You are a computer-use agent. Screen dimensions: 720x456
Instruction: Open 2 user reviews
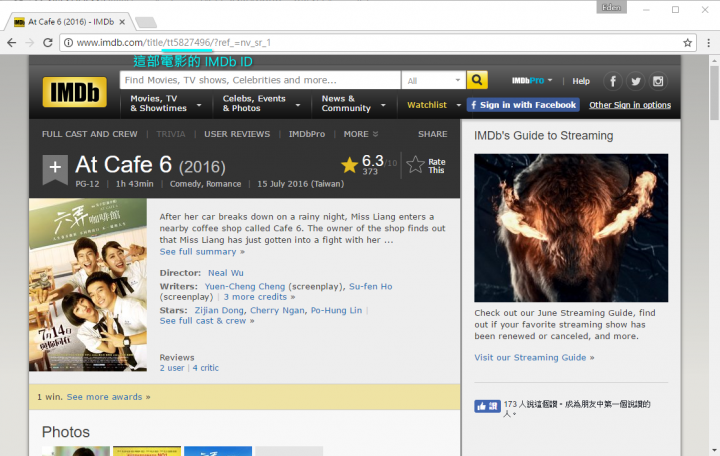tap(172, 368)
